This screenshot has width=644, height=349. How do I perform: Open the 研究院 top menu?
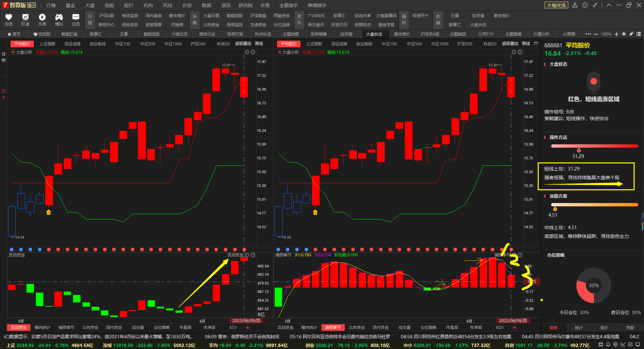click(x=246, y=5)
